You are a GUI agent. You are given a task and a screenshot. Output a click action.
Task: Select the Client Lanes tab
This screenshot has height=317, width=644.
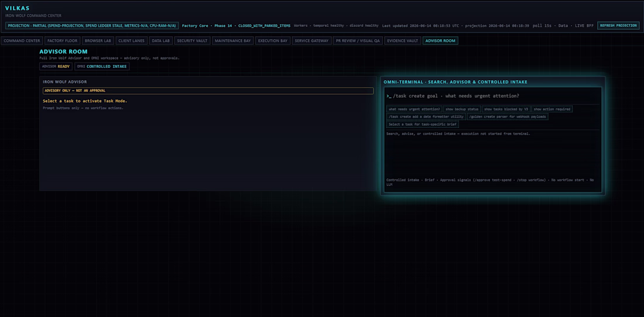tap(131, 40)
